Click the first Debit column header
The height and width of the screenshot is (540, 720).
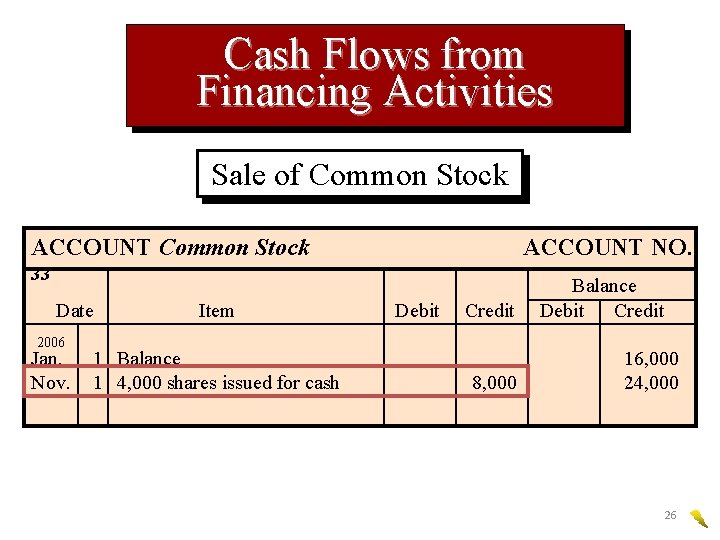click(417, 311)
